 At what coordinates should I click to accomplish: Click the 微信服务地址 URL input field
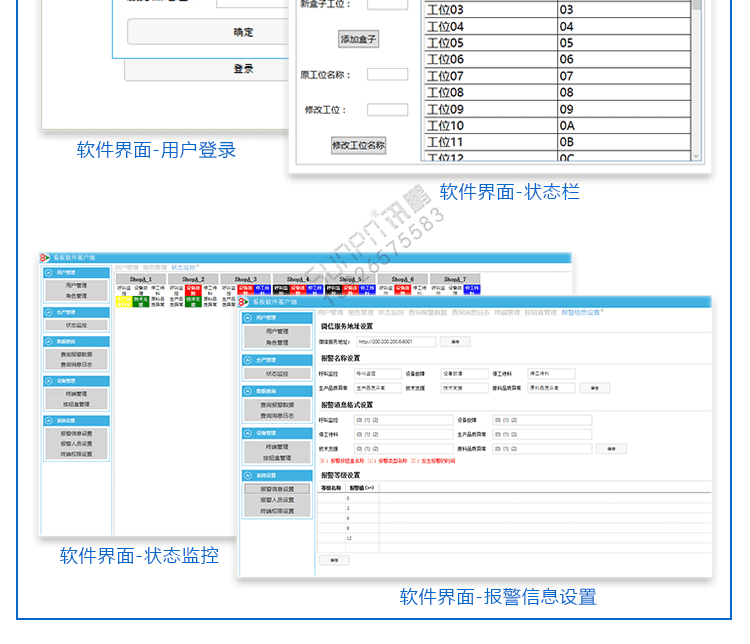[396, 342]
